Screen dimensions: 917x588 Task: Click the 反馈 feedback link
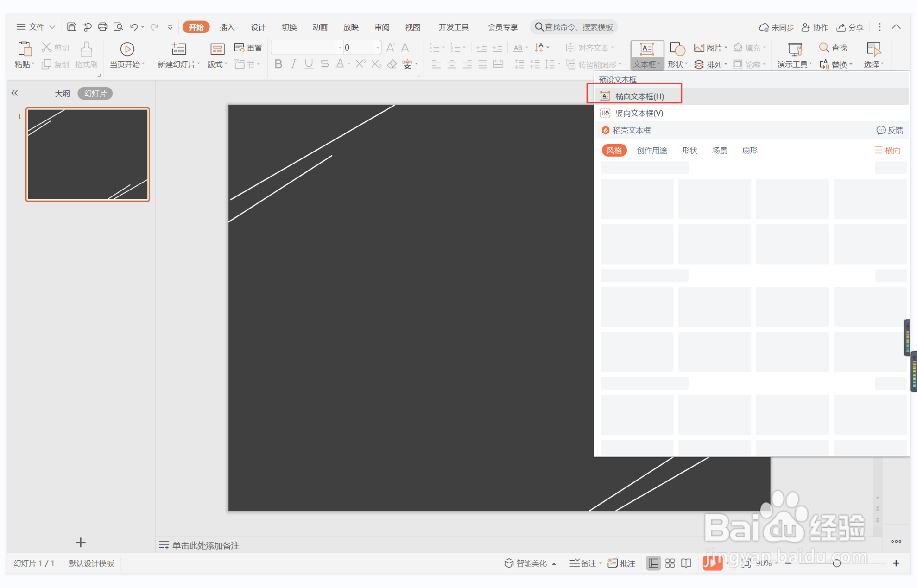(x=890, y=130)
